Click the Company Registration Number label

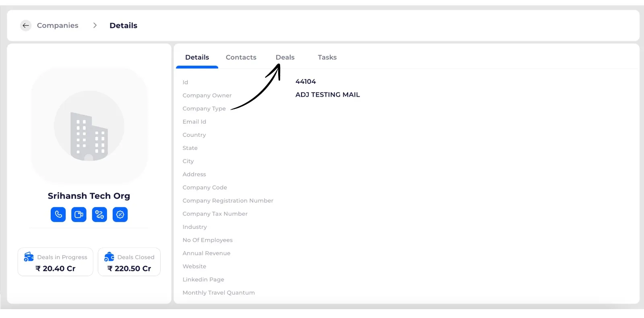[x=228, y=201]
